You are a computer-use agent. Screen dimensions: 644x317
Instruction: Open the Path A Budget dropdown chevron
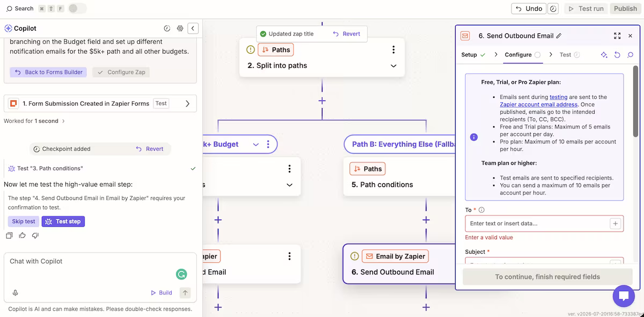pyautogui.click(x=255, y=144)
